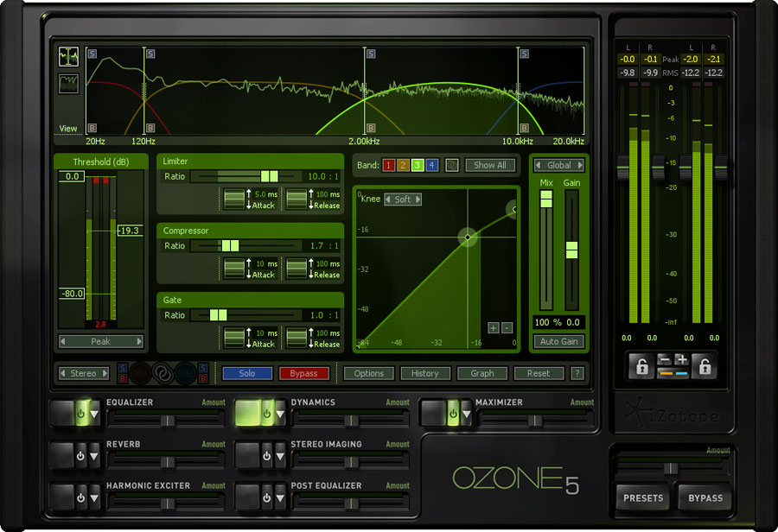This screenshot has height=532, width=778.
Task: Open the PRESETS button
Action: click(x=643, y=497)
